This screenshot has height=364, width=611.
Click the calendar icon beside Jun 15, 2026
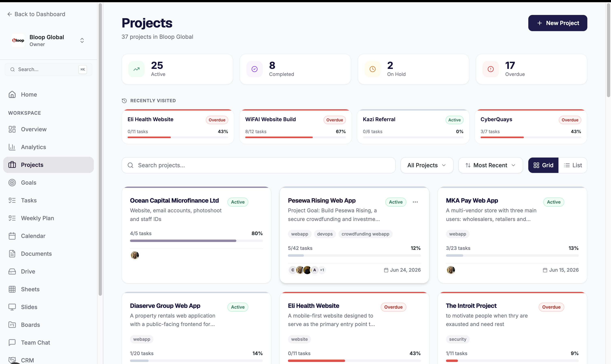coord(545,270)
